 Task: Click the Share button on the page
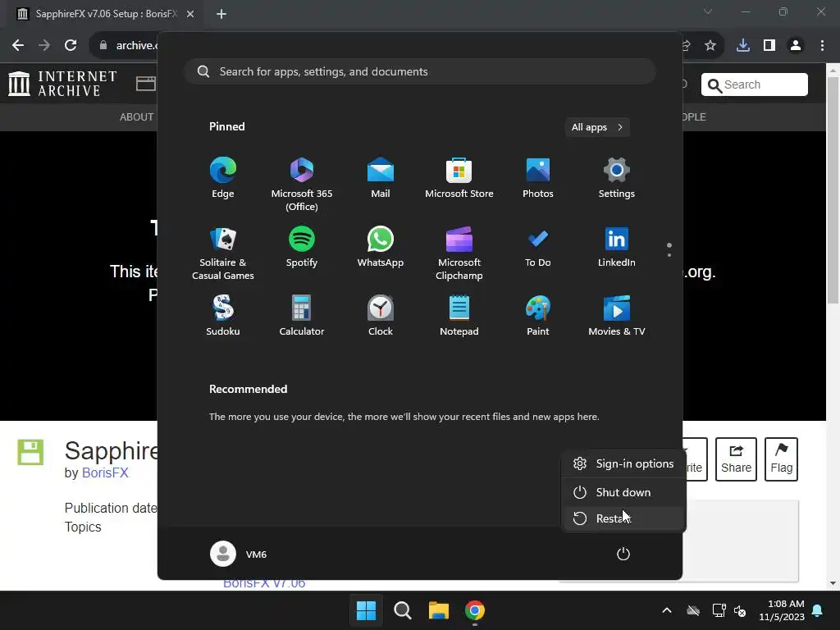click(736, 459)
